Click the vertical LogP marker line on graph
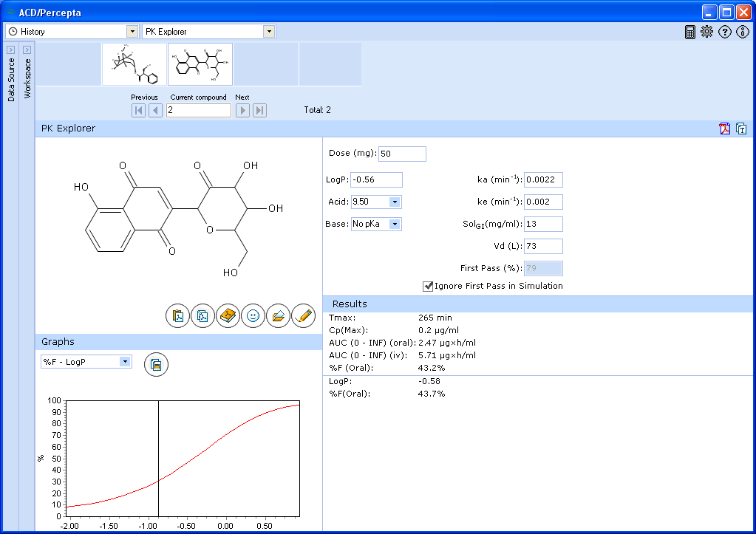The image size is (756, 534). [159, 459]
